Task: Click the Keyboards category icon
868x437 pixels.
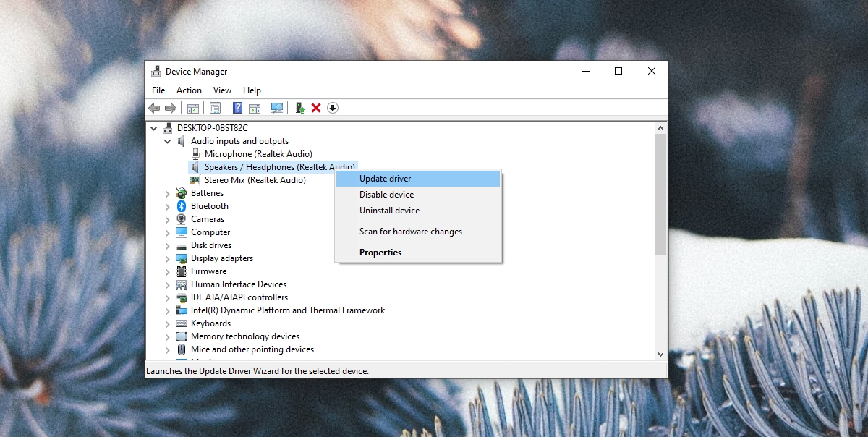Action: [182, 323]
